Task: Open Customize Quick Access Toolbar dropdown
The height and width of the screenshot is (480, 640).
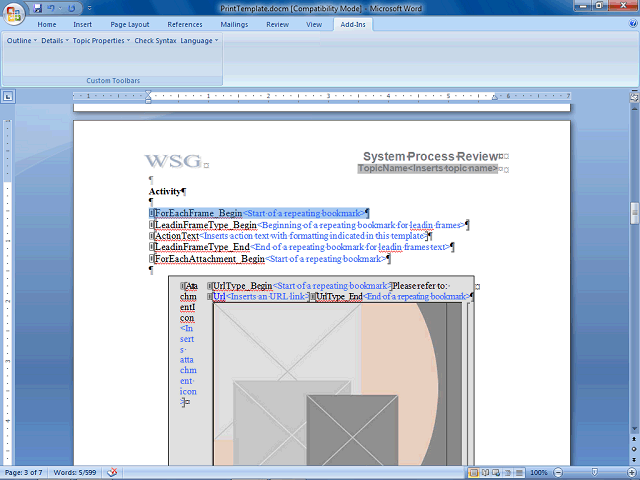Action: (89, 8)
